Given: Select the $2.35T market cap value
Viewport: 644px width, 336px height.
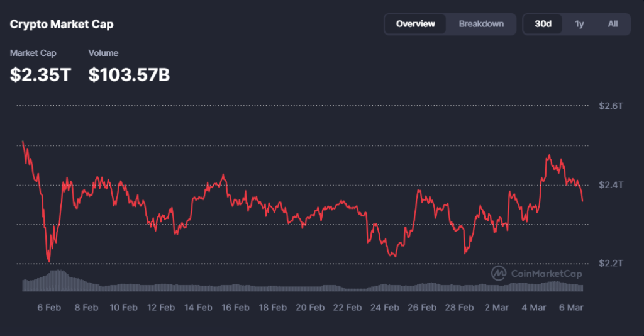Looking at the screenshot, I should pos(41,75).
